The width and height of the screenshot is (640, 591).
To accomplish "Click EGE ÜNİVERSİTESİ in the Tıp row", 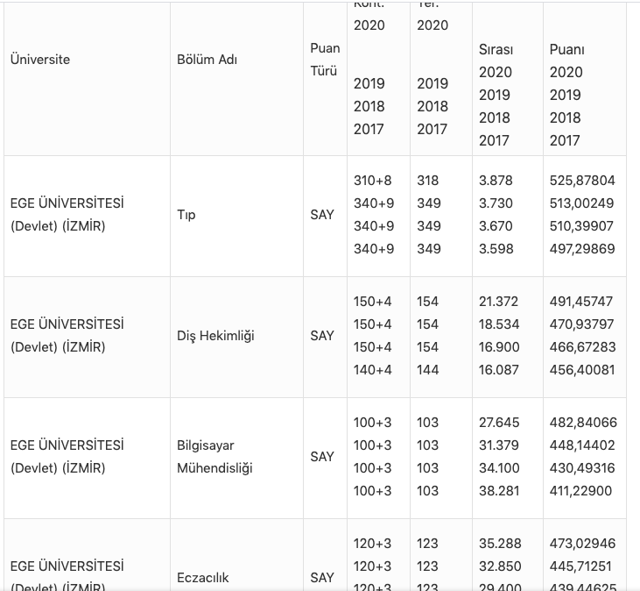I will click(67, 203).
